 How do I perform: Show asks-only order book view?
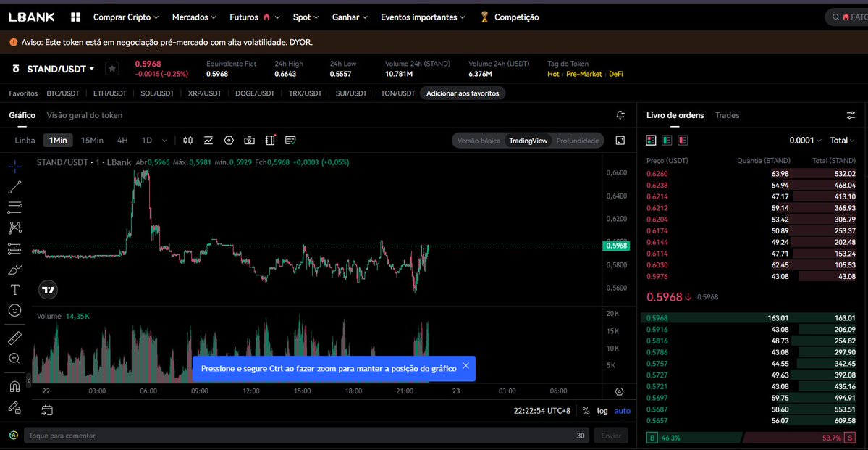[683, 140]
